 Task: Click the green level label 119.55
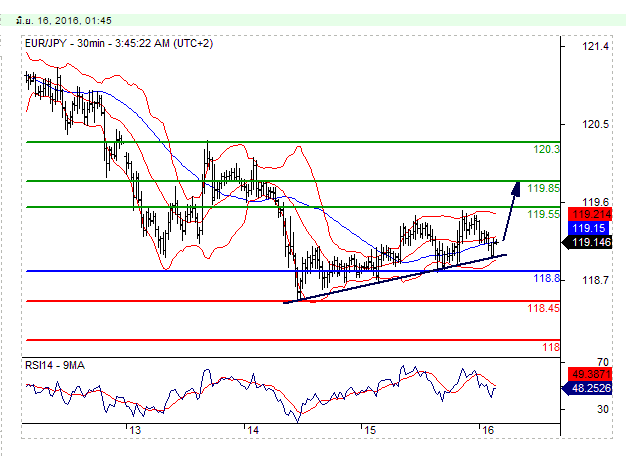pos(543,214)
